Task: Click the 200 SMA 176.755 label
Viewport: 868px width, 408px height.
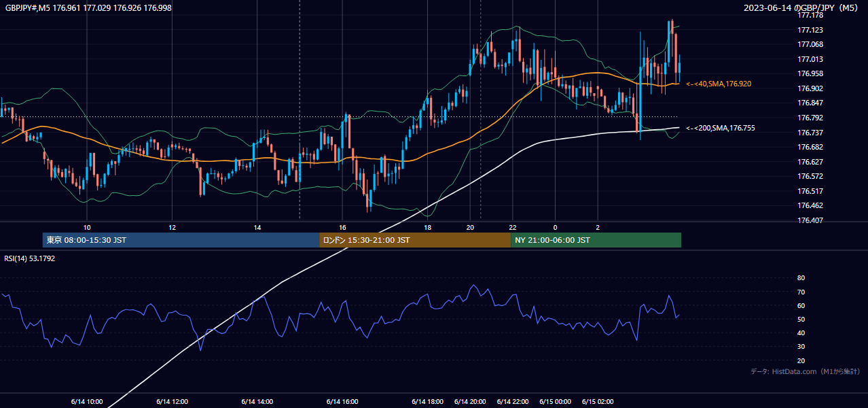Action: [x=720, y=128]
